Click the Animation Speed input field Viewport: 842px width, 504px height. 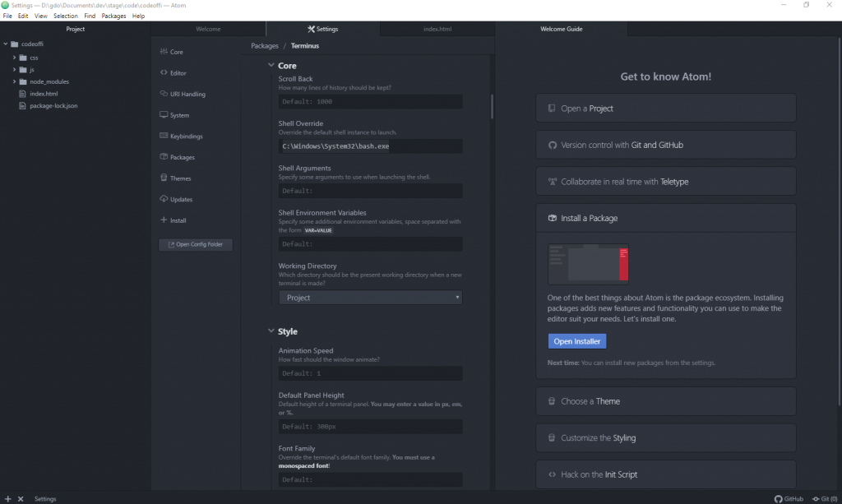(x=371, y=373)
